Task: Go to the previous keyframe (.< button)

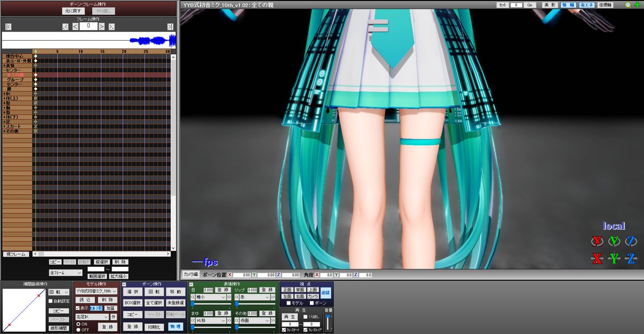Action: click(65, 26)
